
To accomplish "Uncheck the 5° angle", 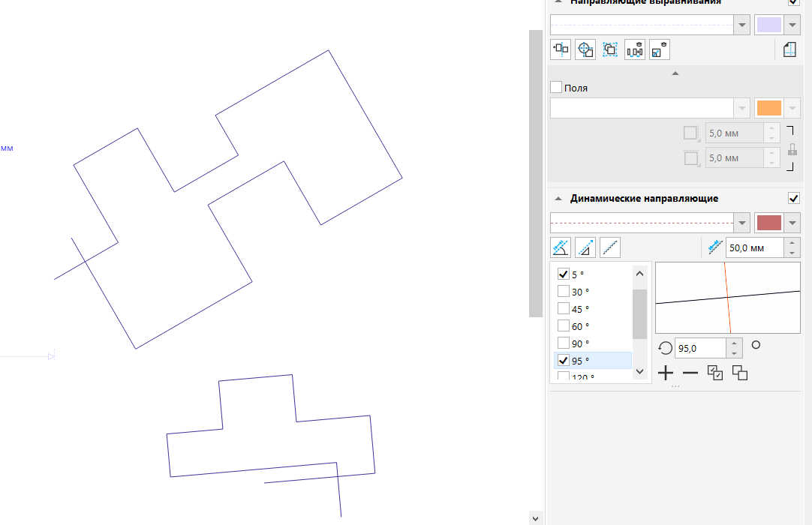I will point(564,274).
